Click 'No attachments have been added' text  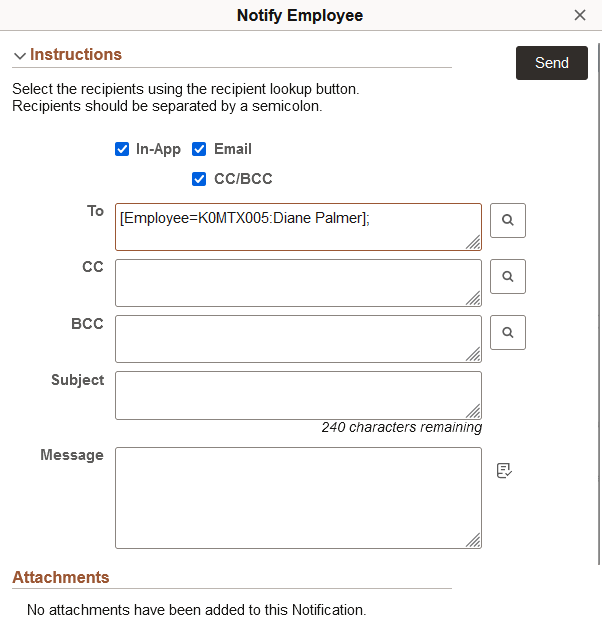pyautogui.click(x=197, y=610)
